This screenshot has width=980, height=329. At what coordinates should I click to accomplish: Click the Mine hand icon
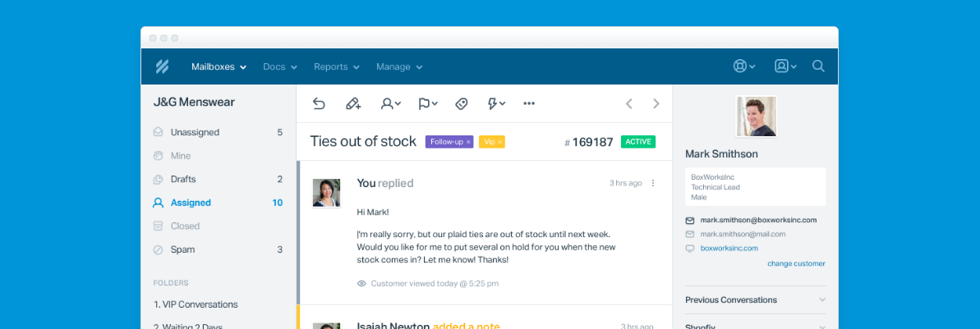158,156
